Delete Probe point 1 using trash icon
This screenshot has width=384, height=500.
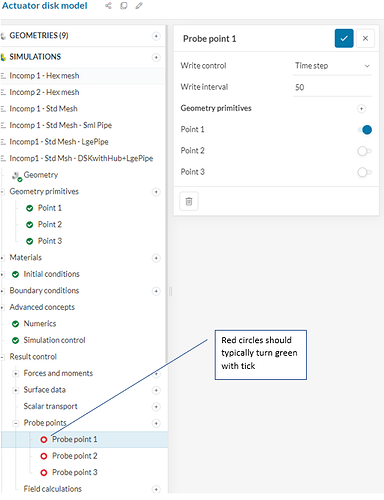pos(189,201)
